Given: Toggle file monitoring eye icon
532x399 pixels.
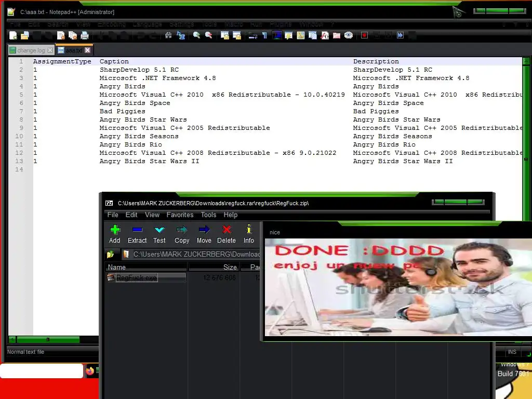Looking at the screenshot, I should (x=349, y=35).
